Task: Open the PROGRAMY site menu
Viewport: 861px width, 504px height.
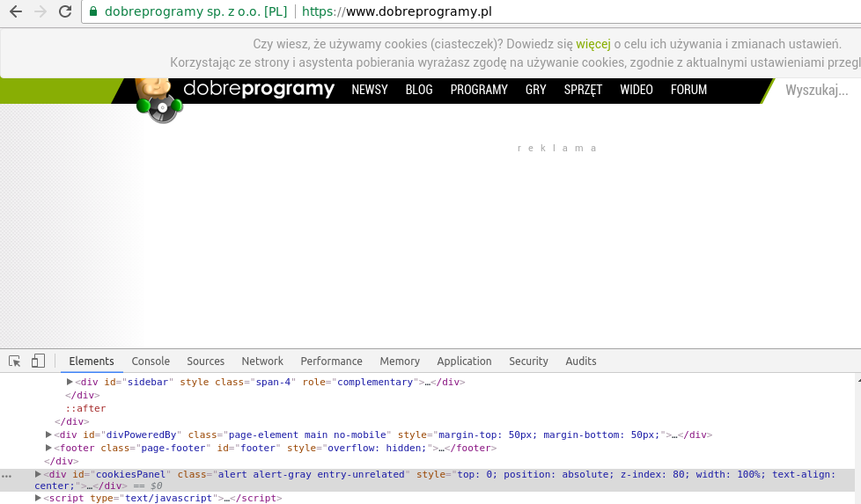Action: click(479, 90)
